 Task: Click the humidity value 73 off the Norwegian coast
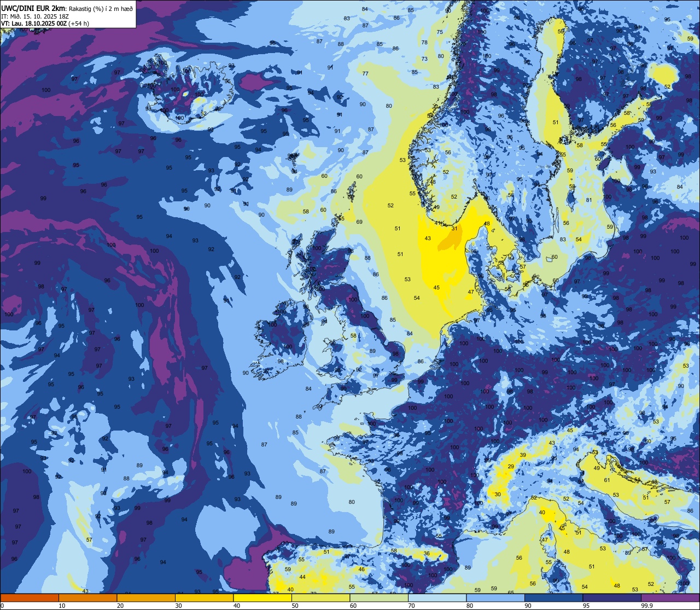pos(424,59)
